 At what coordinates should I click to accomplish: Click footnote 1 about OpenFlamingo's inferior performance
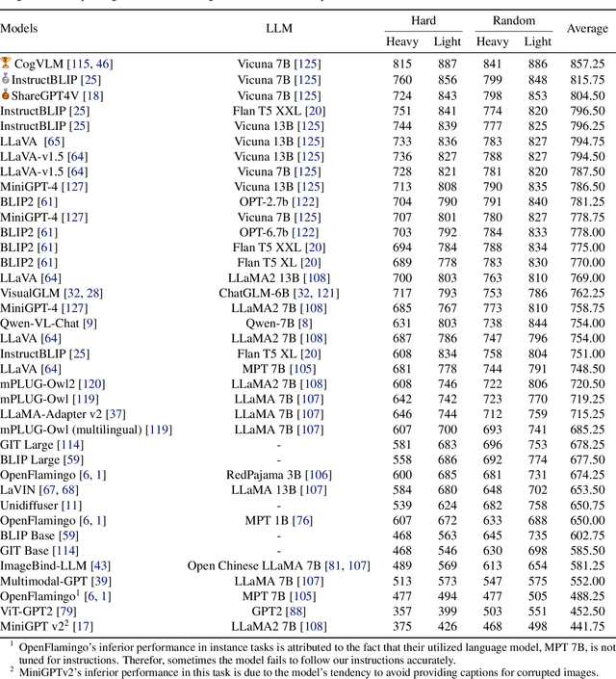pos(312,654)
